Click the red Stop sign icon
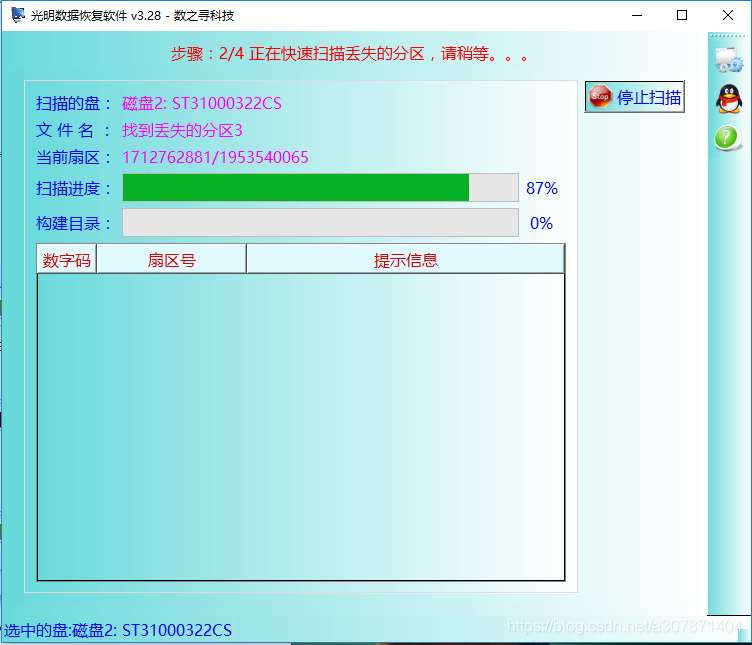 600,96
